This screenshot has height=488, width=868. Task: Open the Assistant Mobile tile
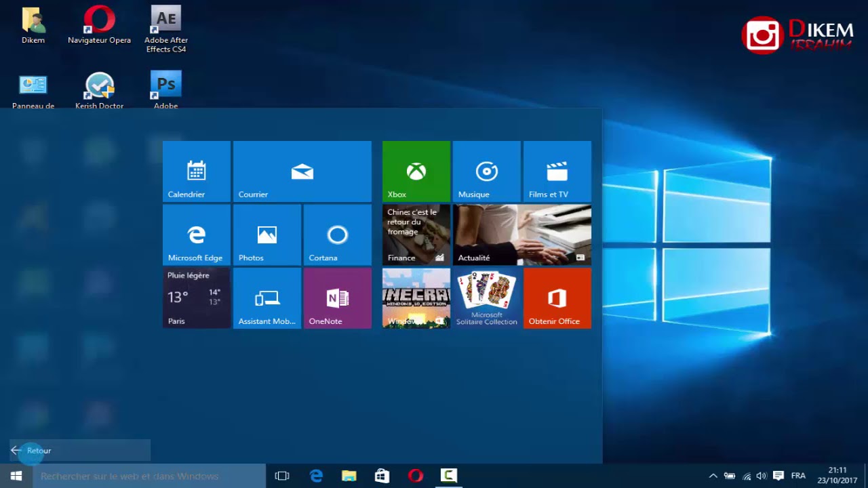267,298
